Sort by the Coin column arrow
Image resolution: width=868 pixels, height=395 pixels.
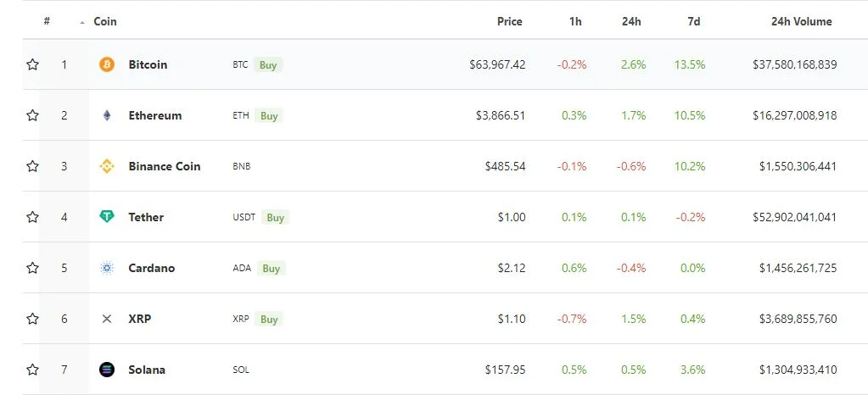coord(82,23)
